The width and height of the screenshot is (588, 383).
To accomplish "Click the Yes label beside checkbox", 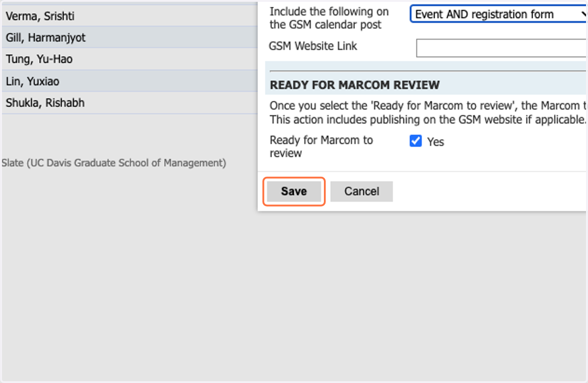I will (436, 142).
